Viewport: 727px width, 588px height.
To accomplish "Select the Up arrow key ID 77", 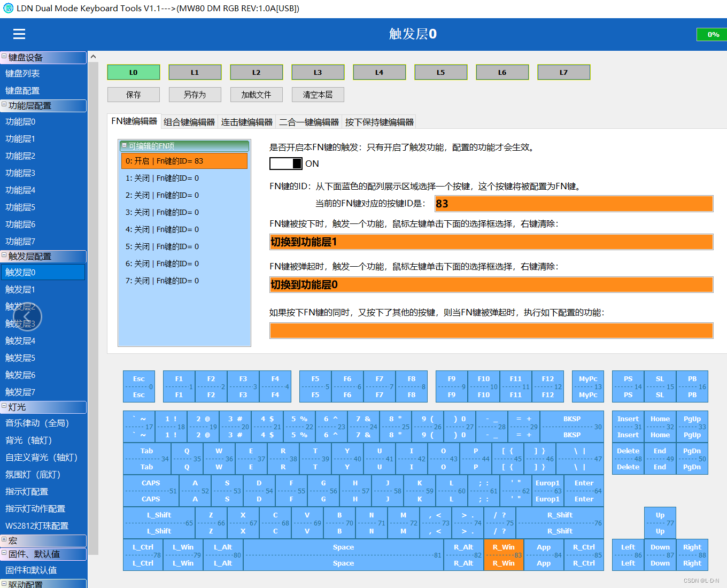I will [x=660, y=523].
